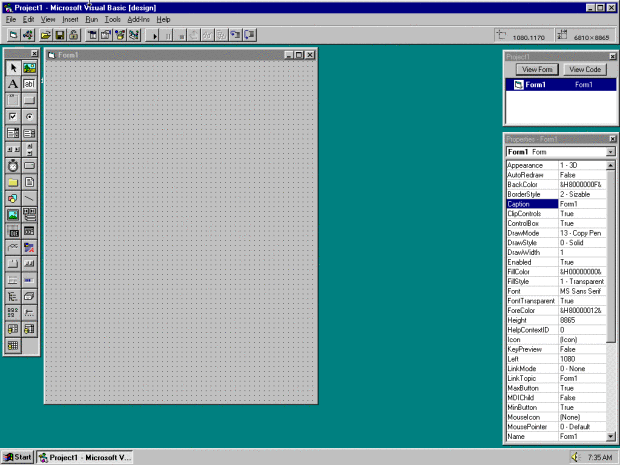Open the Add-Ins menu
620x465 pixels.
coord(139,19)
